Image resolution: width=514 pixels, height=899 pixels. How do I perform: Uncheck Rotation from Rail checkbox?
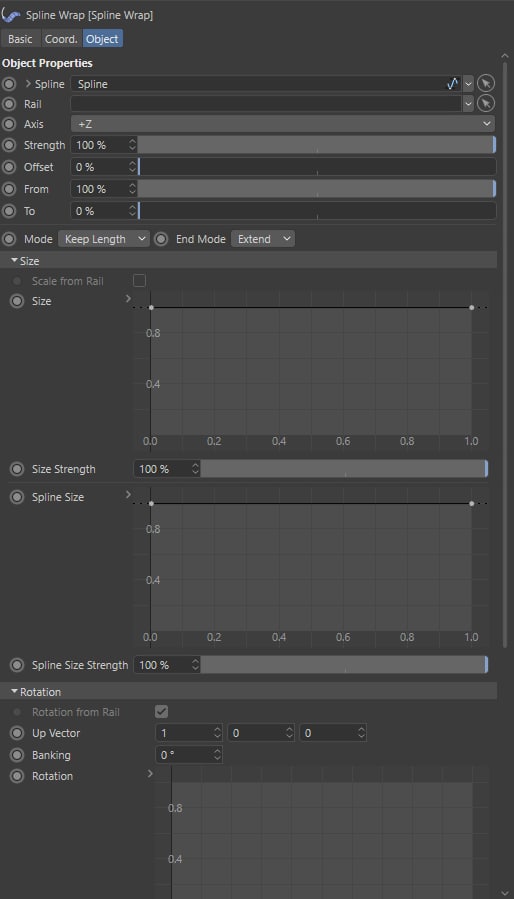point(162,712)
